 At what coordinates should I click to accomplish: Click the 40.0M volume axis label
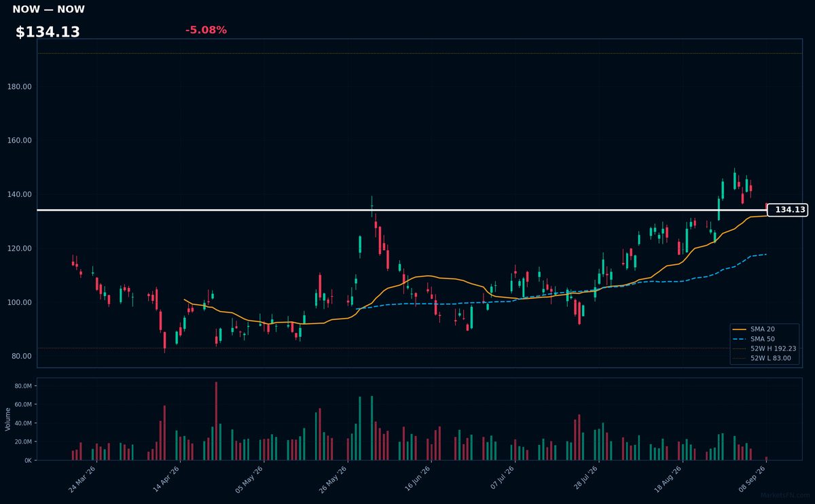23,423
